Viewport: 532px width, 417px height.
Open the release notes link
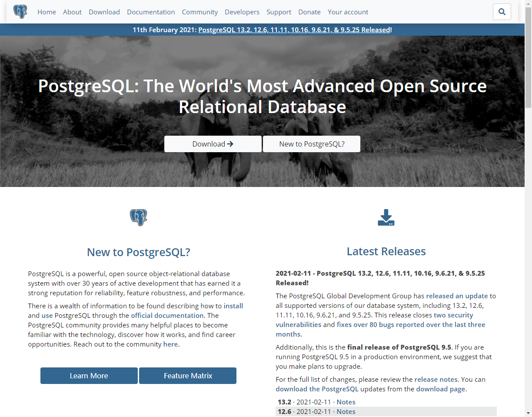tap(436, 379)
